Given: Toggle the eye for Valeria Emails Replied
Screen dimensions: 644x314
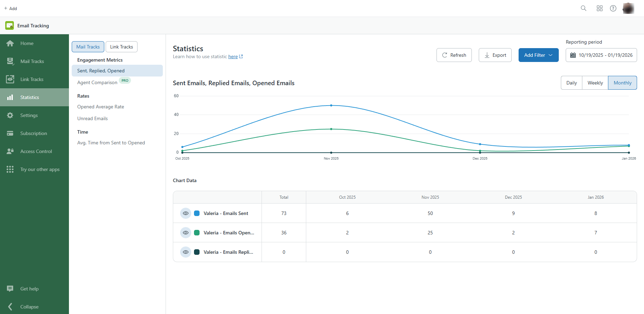Looking at the screenshot, I should click(186, 252).
